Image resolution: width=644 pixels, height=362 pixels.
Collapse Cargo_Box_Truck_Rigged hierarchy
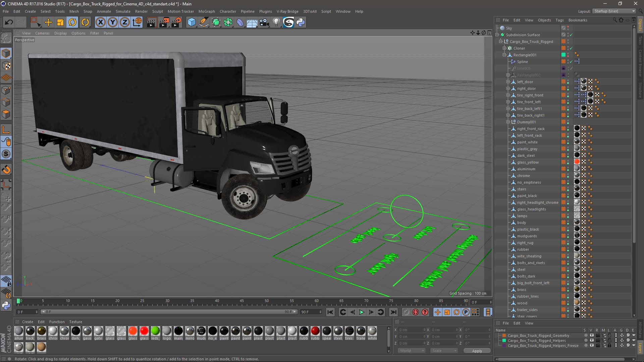click(x=501, y=42)
